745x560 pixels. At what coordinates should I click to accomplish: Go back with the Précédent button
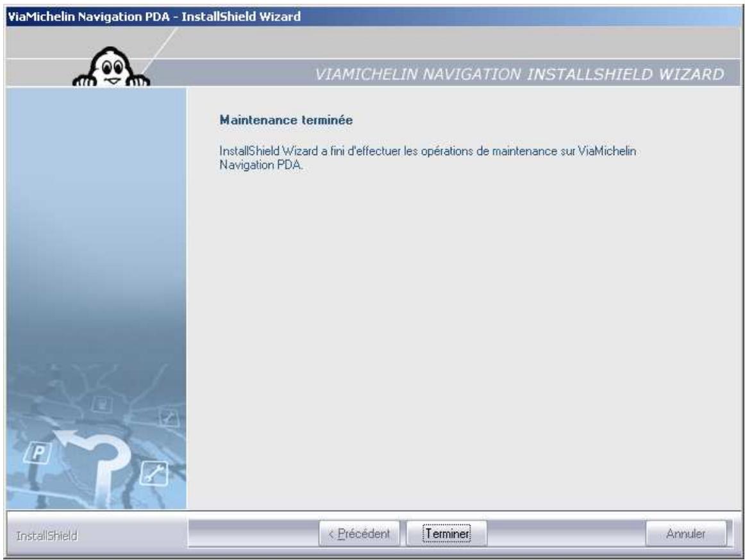(359, 533)
